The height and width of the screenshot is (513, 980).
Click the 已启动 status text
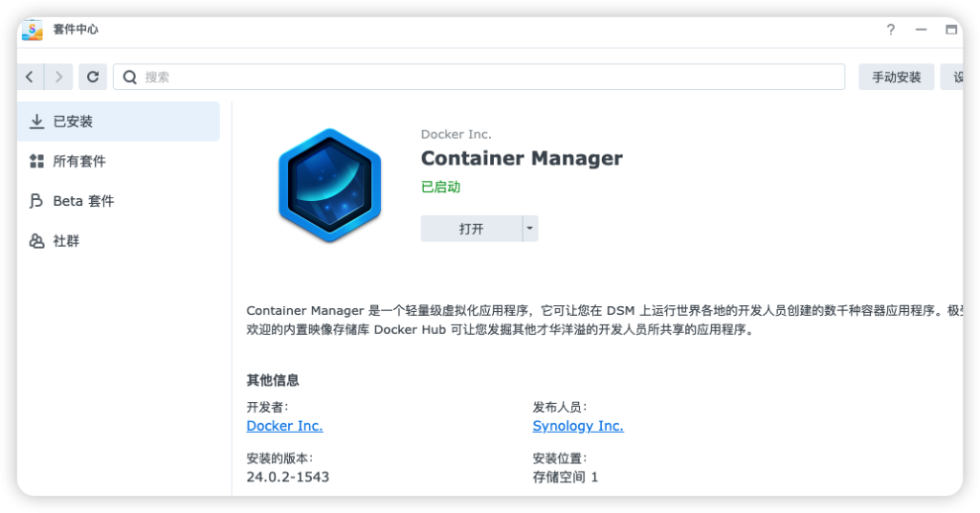[440, 187]
